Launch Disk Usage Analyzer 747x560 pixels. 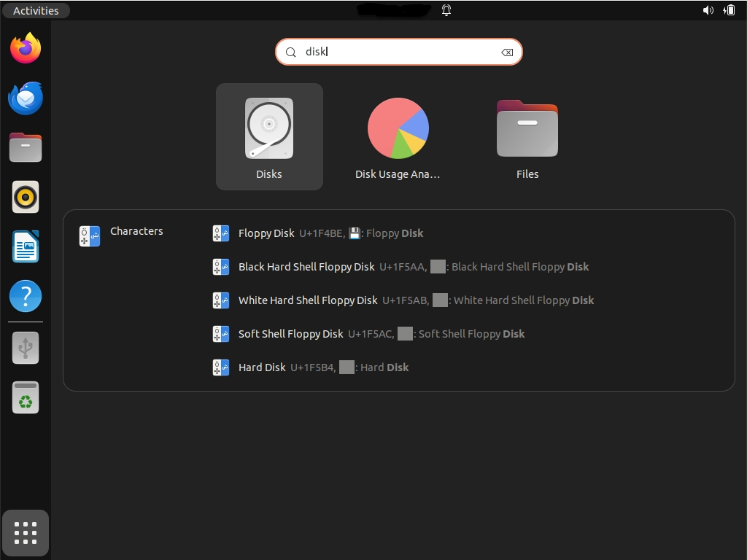click(x=398, y=136)
